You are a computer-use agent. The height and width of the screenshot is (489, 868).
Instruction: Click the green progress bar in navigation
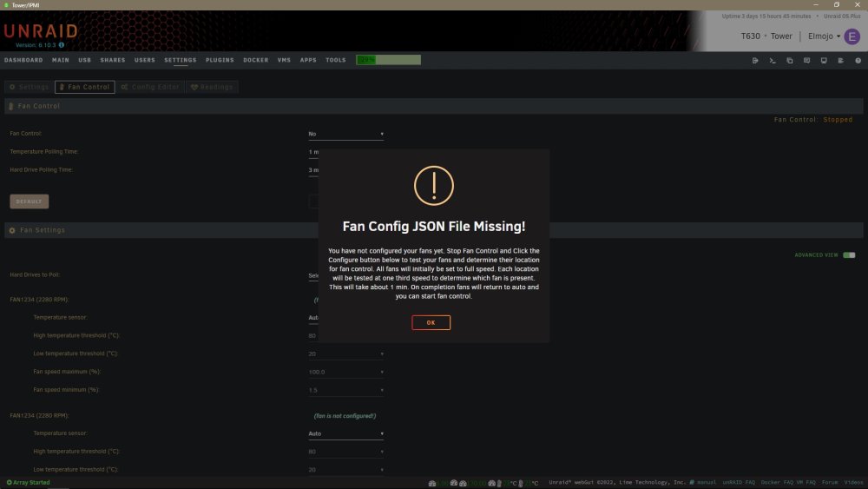(x=388, y=60)
